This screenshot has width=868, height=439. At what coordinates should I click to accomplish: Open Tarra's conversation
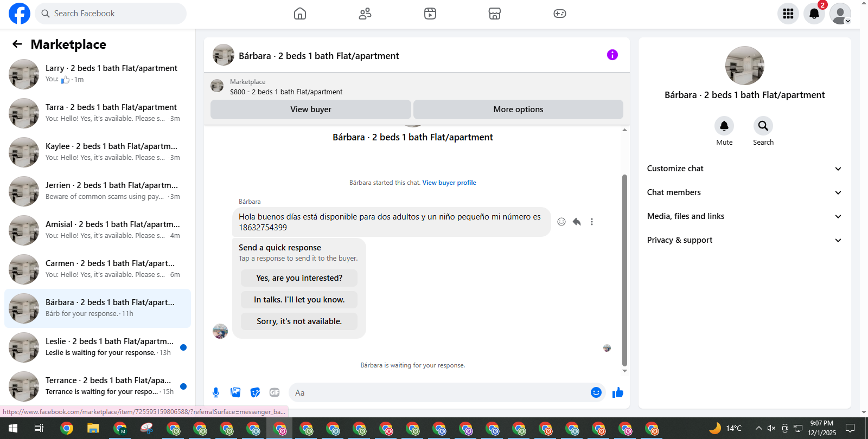[x=98, y=113]
